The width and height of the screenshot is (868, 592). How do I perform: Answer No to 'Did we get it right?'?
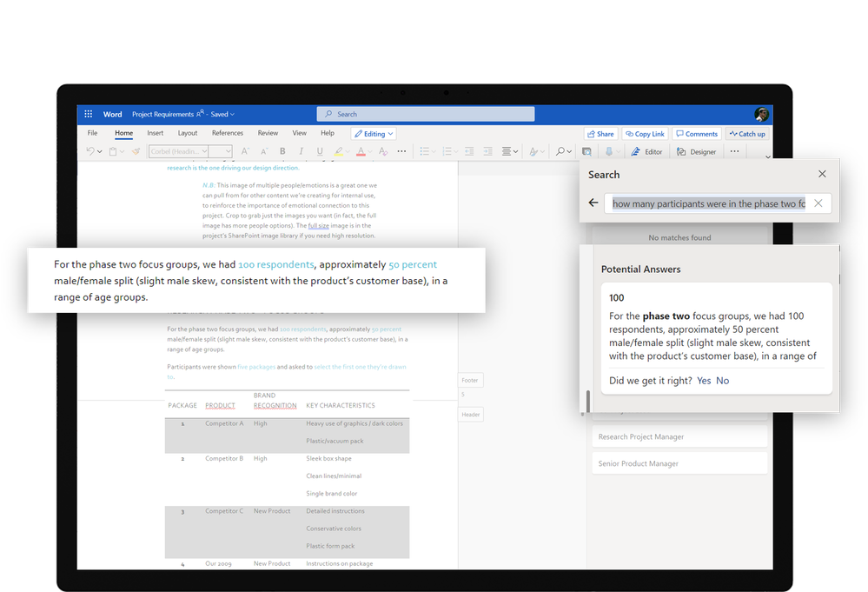pos(722,381)
